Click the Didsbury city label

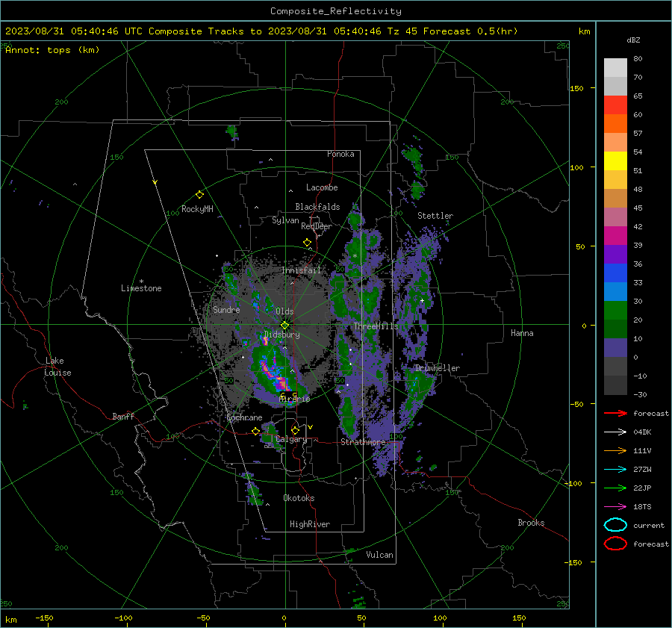281,335
